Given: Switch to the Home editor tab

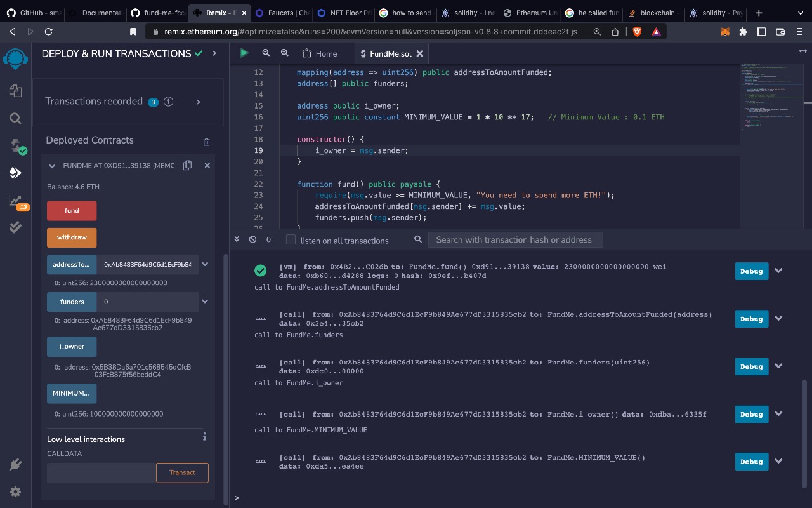Looking at the screenshot, I should click(x=320, y=53).
